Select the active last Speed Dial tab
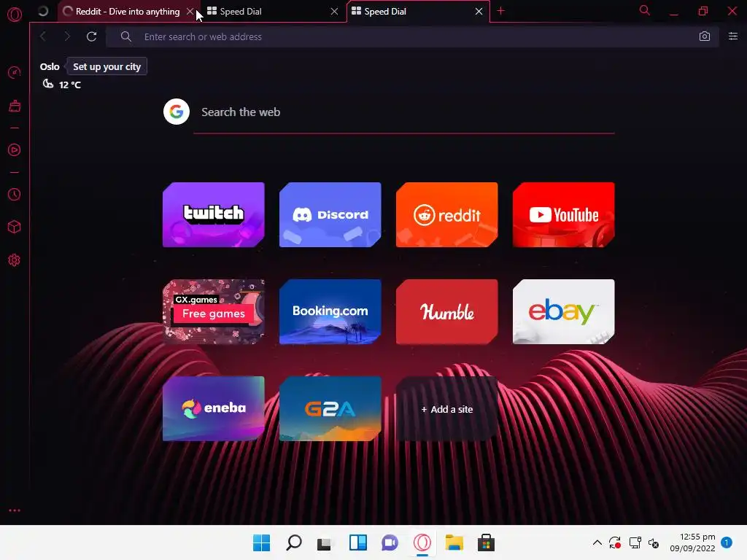Image resolution: width=747 pixels, height=560 pixels. pyautogui.click(x=418, y=12)
